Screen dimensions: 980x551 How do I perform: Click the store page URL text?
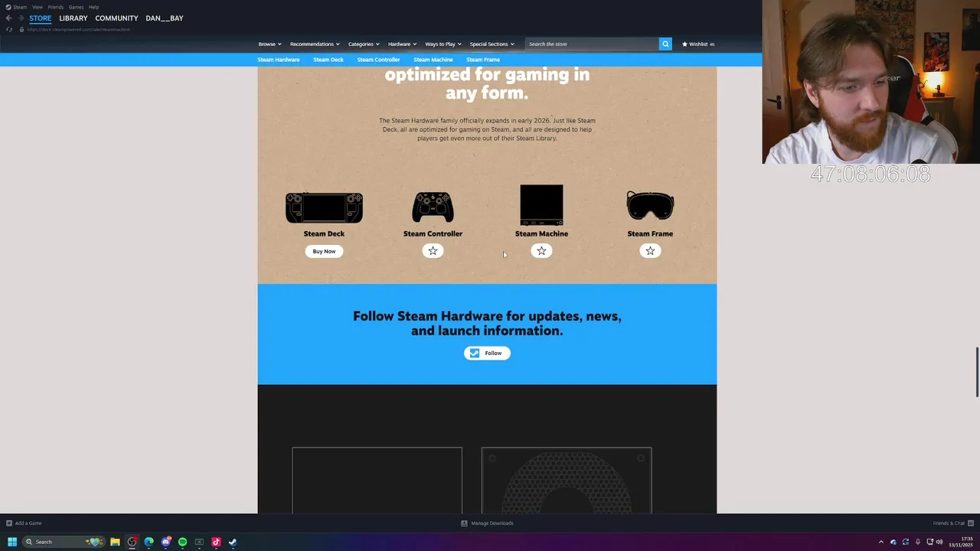point(79,29)
